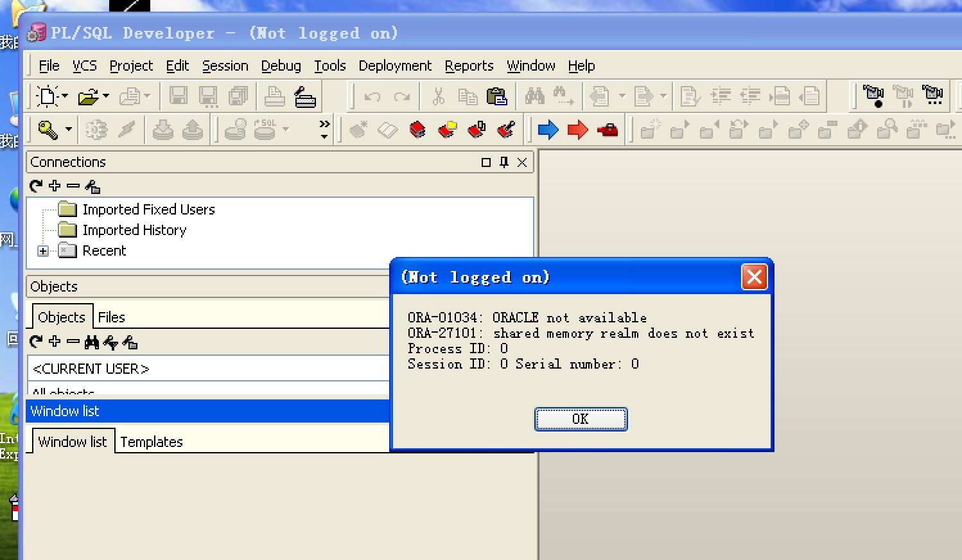The image size is (962, 560).
Task: Add a connection with the plus icon
Action: tap(55, 186)
